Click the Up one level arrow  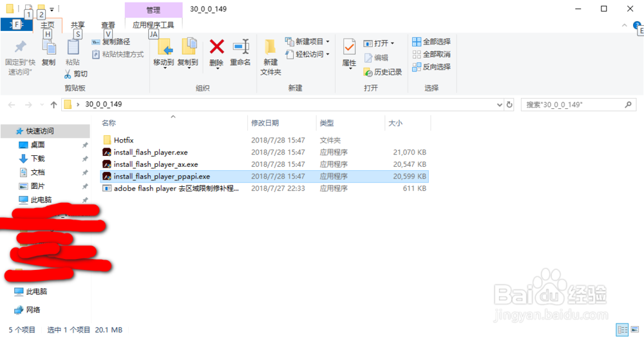pyautogui.click(x=54, y=105)
